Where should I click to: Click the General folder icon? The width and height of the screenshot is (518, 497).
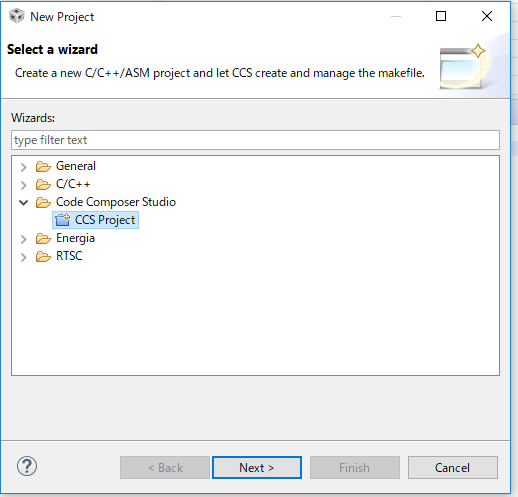pos(43,166)
